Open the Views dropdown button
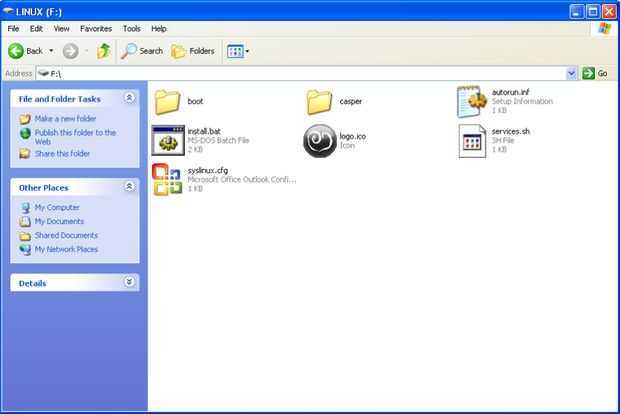620x414 pixels. 238,51
